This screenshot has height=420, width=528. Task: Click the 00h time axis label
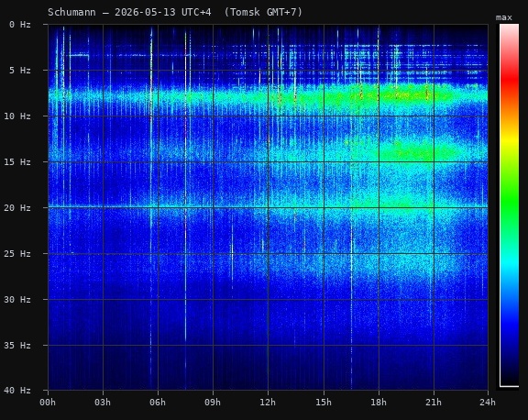tap(48, 403)
